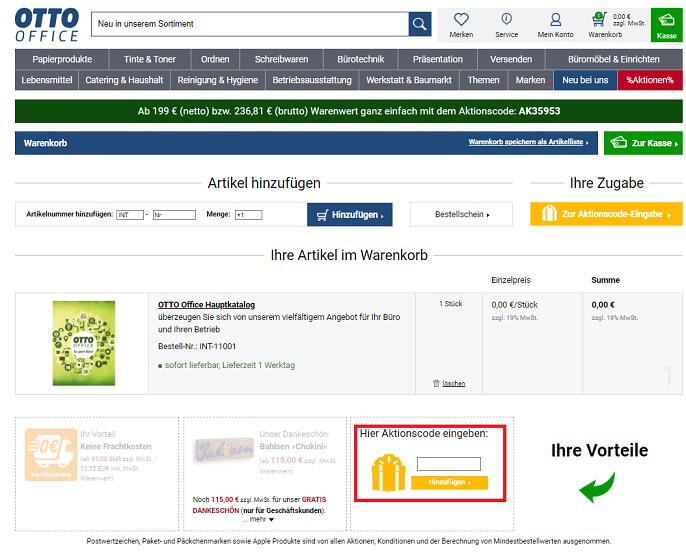Open Reinigung & Hygiene category
Screen dimensions: 686x554
(217, 80)
